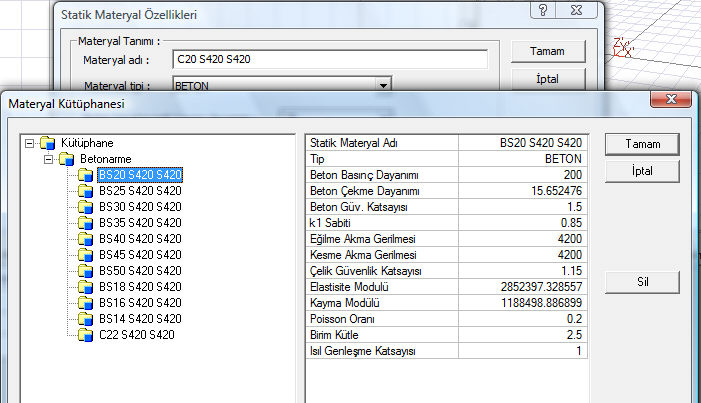Click the Beton Basınç Dayanımı value 200
The height and width of the screenshot is (403, 701).
[x=573, y=175]
